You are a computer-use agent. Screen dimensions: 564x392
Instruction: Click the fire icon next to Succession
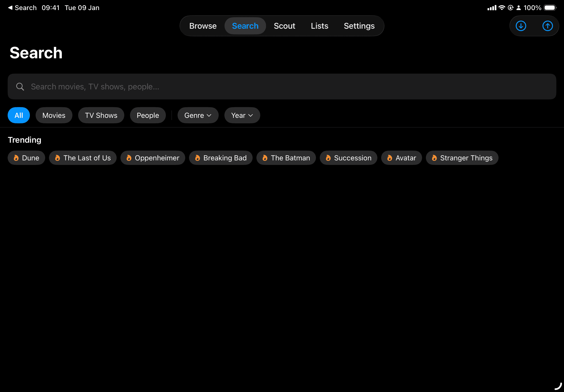tap(328, 158)
